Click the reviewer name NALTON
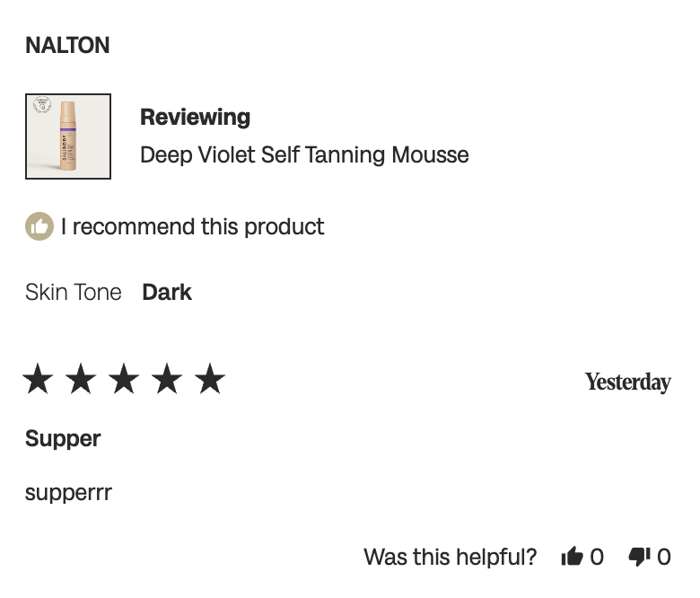This screenshot has height=598, width=700. (x=67, y=46)
